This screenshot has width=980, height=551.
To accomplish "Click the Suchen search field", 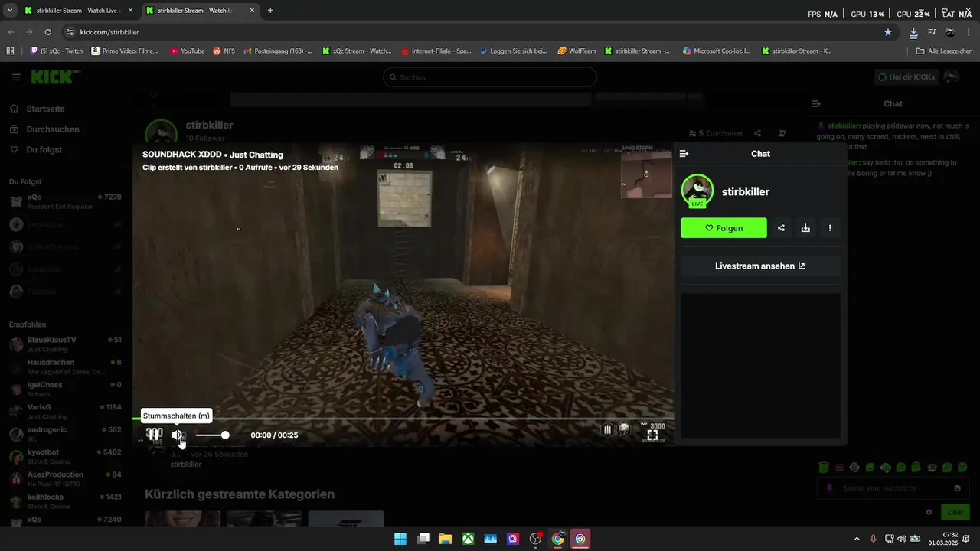I will pos(489,77).
